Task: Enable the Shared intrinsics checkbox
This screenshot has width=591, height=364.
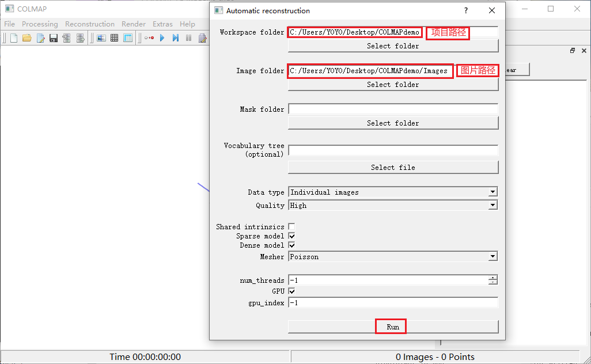Action: 291,226
